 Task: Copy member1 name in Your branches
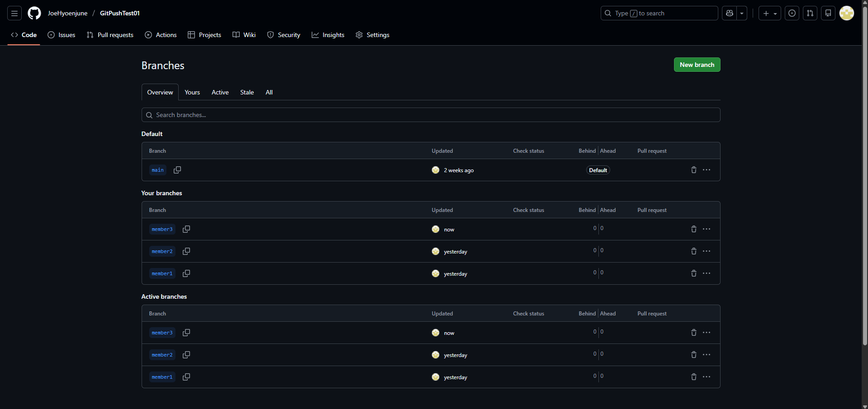tap(186, 273)
